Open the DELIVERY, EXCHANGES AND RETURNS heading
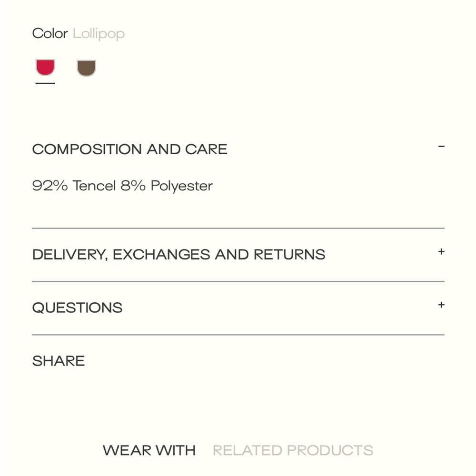Screen dimensions: 476x476 (x=179, y=255)
